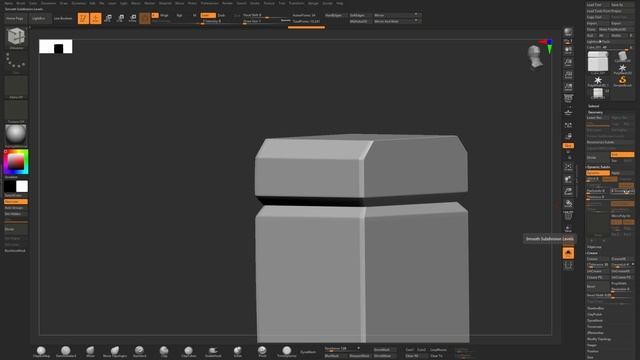Select the Standard brush

[139, 352]
